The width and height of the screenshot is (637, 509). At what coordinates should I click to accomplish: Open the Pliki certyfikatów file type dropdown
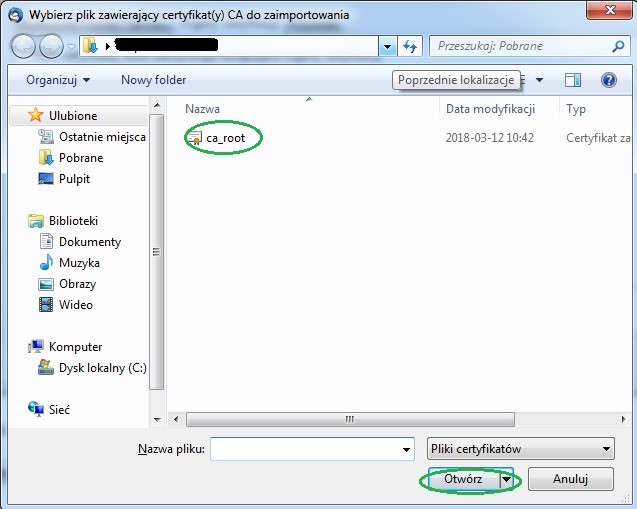[x=520, y=449]
